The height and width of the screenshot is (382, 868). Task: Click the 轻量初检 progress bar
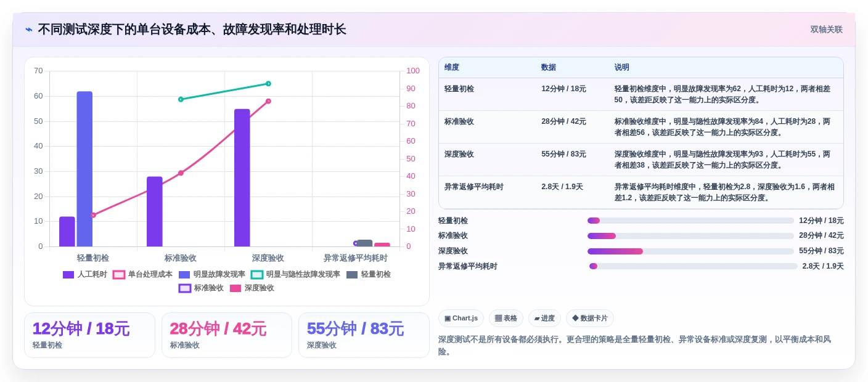690,221
